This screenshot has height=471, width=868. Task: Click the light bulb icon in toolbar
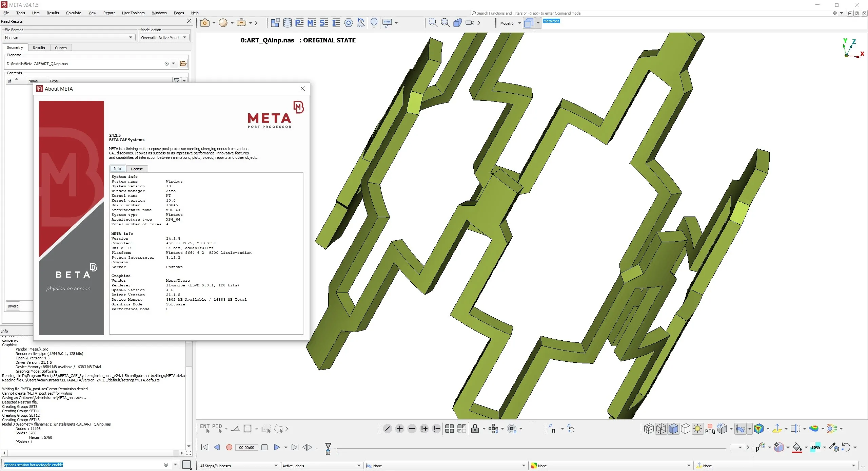pos(374,23)
